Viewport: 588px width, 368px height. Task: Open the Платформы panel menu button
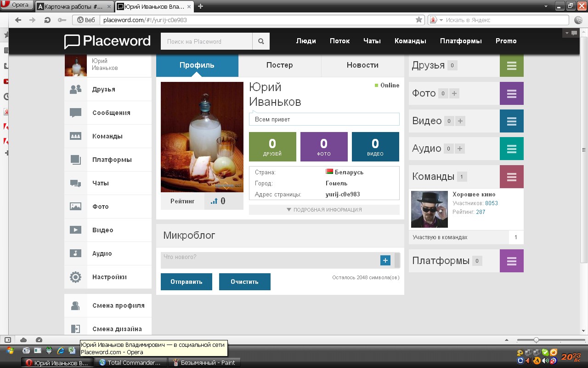point(512,261)
